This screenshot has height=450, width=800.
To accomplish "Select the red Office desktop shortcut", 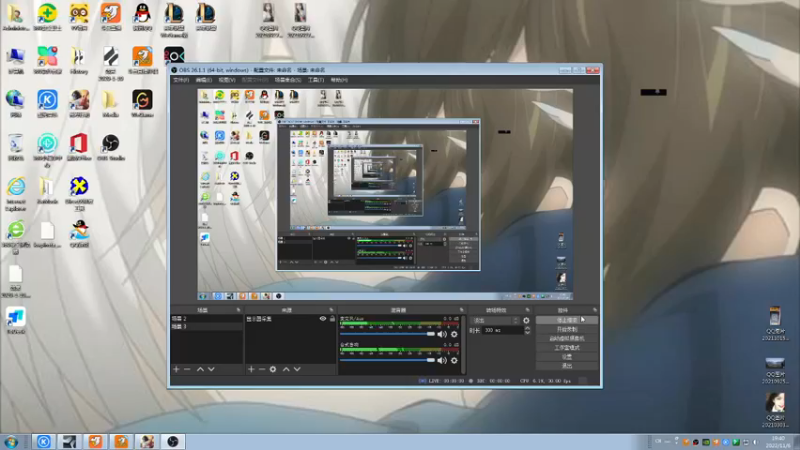I will click(x=79, y=147).
